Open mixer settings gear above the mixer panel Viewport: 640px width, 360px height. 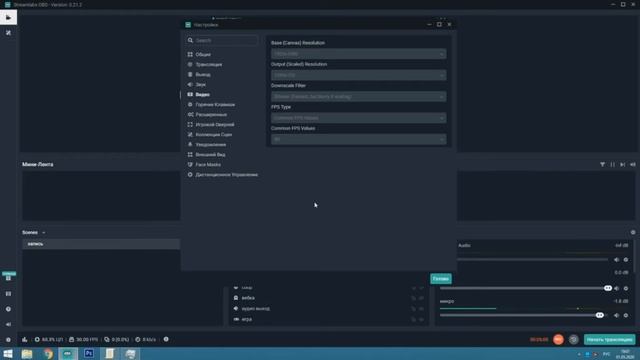(x=633, y=232)
